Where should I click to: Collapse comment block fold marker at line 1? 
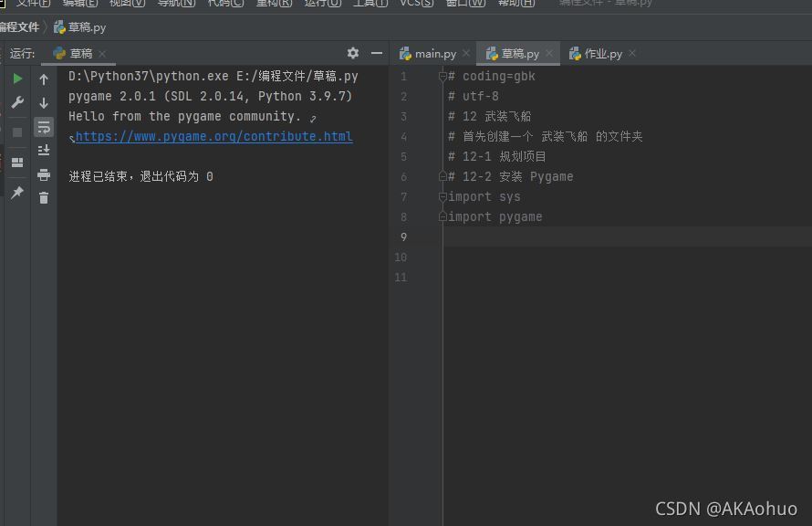pyautogui.click(x=442, y=77)
